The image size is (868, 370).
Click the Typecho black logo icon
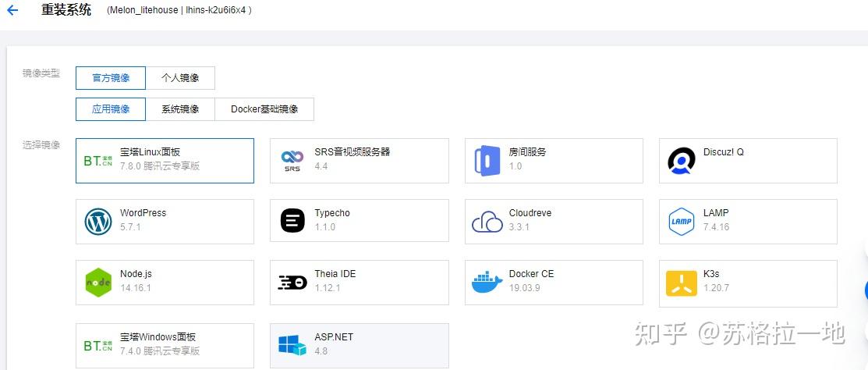coord(292,221)
